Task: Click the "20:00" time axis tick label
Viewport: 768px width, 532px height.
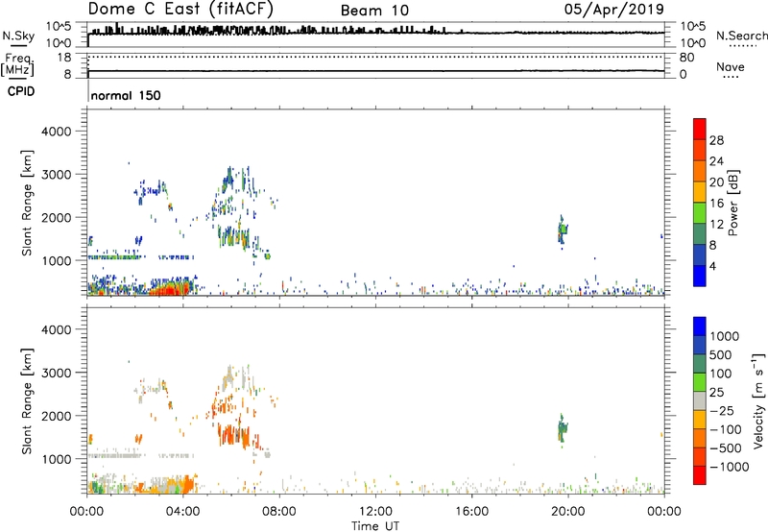Action: [x=567, y=512]
